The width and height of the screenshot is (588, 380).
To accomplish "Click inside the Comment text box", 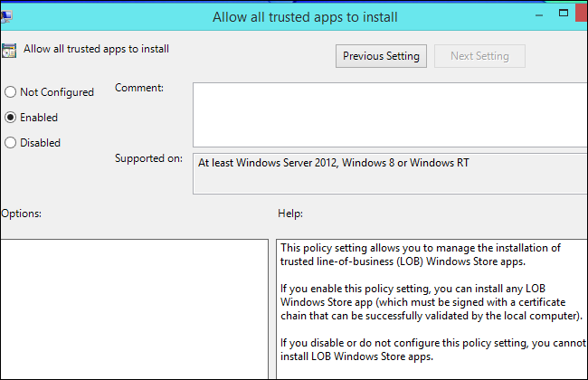I will 389,114.
